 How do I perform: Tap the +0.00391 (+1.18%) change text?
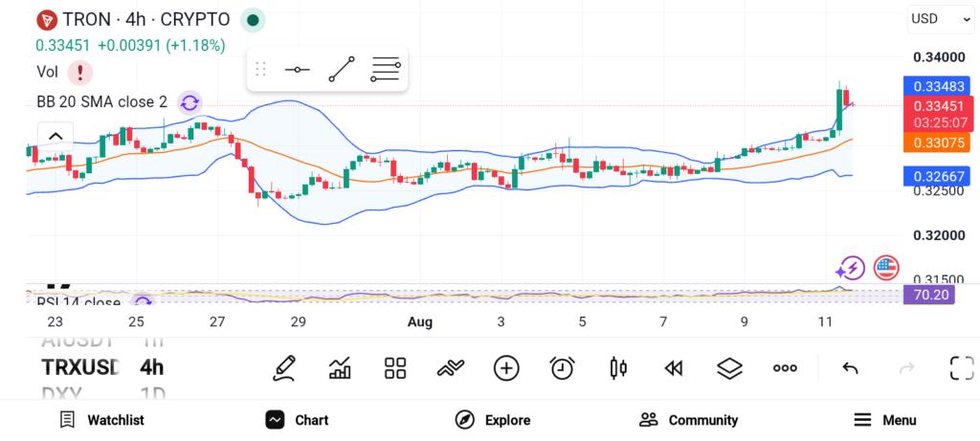[161, 46]
